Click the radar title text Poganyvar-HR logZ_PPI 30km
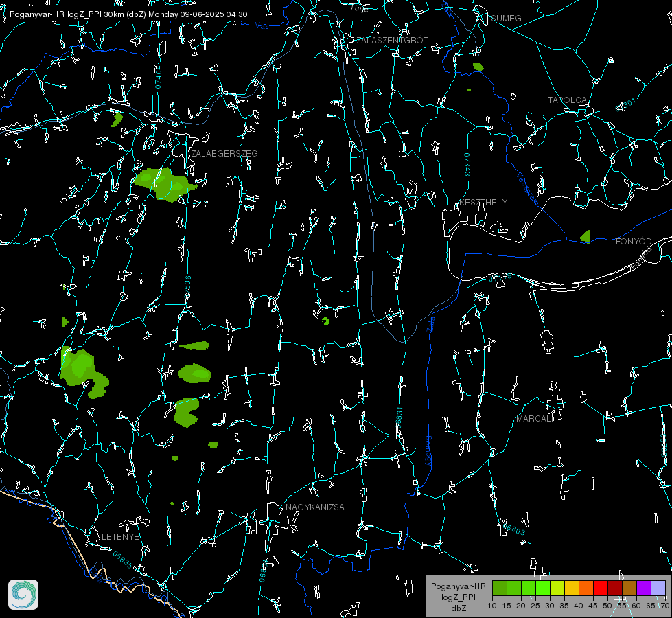This screenshot has width=672, height=618. (68, 14)
